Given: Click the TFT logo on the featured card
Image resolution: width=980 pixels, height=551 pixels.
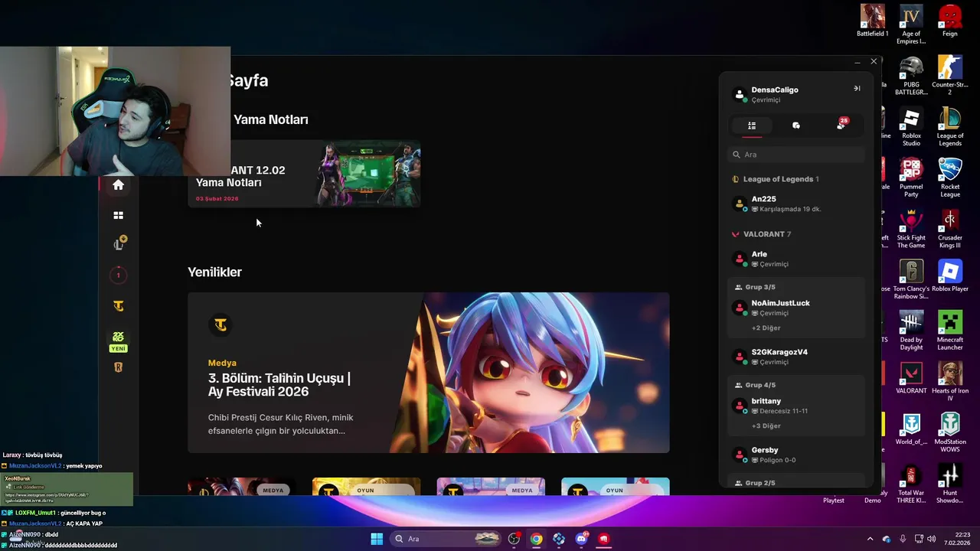Looking at the screenshot, I should pyautogui.click(x=220, y=325).
